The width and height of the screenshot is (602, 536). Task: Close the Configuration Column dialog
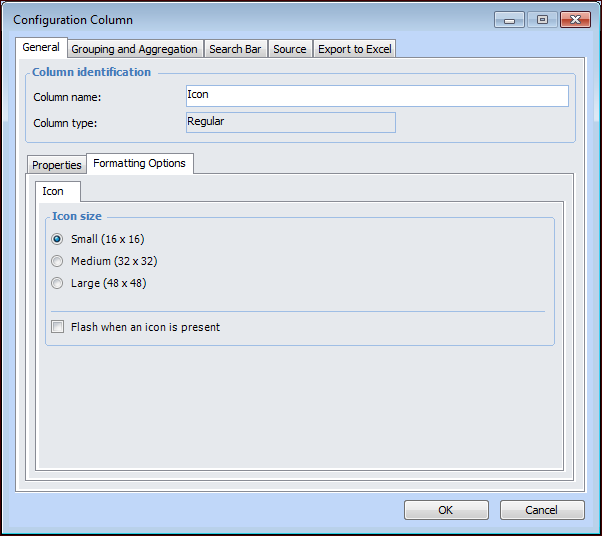click(x=575, y=19)
